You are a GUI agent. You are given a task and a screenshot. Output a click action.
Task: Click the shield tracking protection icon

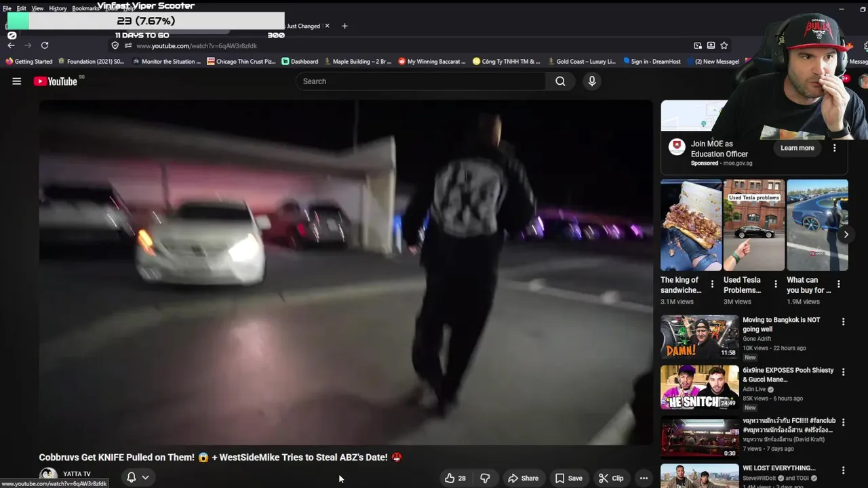(x=115, y=45)
